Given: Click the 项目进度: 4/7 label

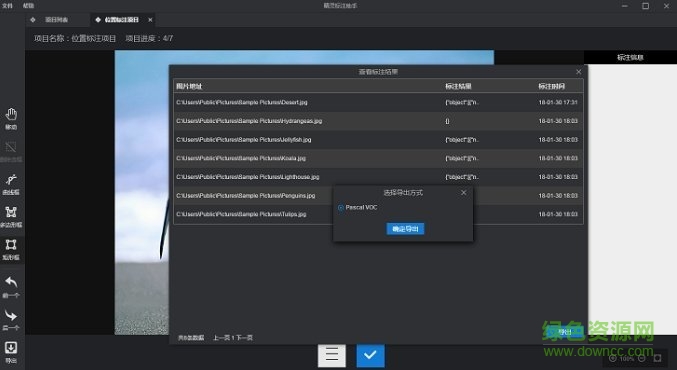Looking at the screenshot, I should click(149, 38).
